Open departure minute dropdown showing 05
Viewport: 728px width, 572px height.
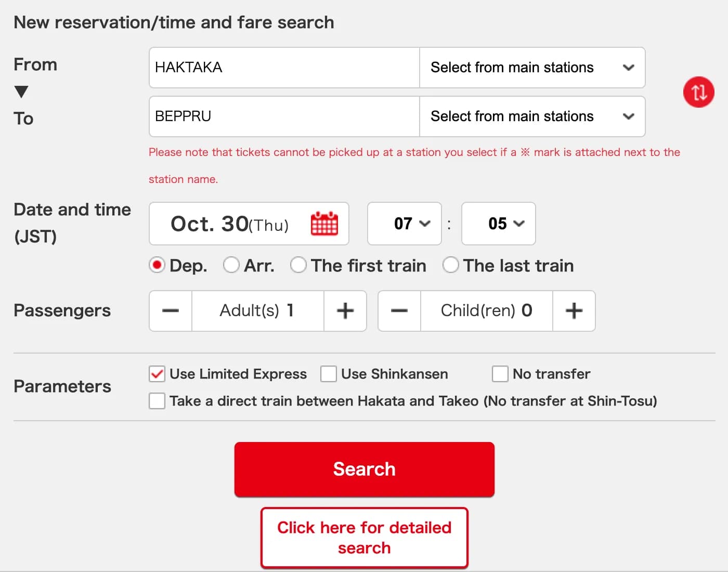pyautogui.click(x=498, y=224)
